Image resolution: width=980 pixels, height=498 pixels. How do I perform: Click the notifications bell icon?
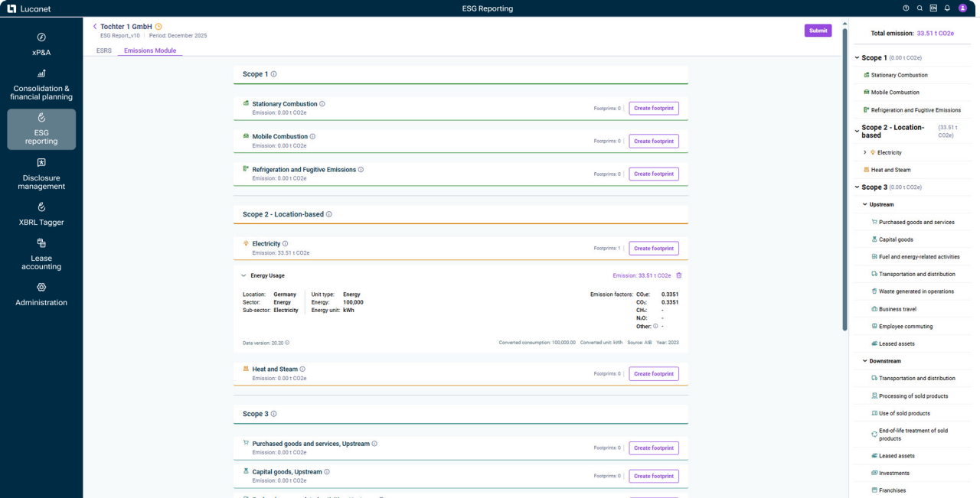click(x=947, y=8)
